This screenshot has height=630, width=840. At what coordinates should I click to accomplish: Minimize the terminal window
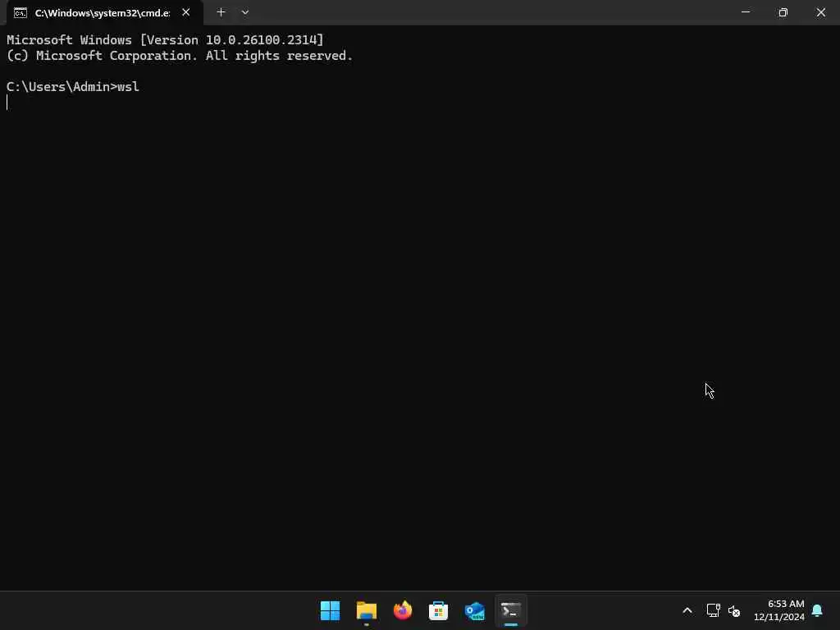coord(745,12)
